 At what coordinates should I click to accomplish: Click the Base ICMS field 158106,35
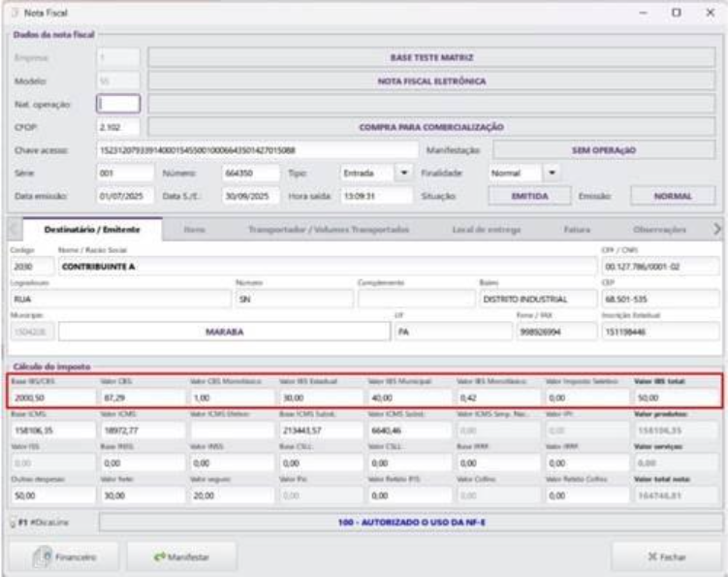(x=53, y=431)
